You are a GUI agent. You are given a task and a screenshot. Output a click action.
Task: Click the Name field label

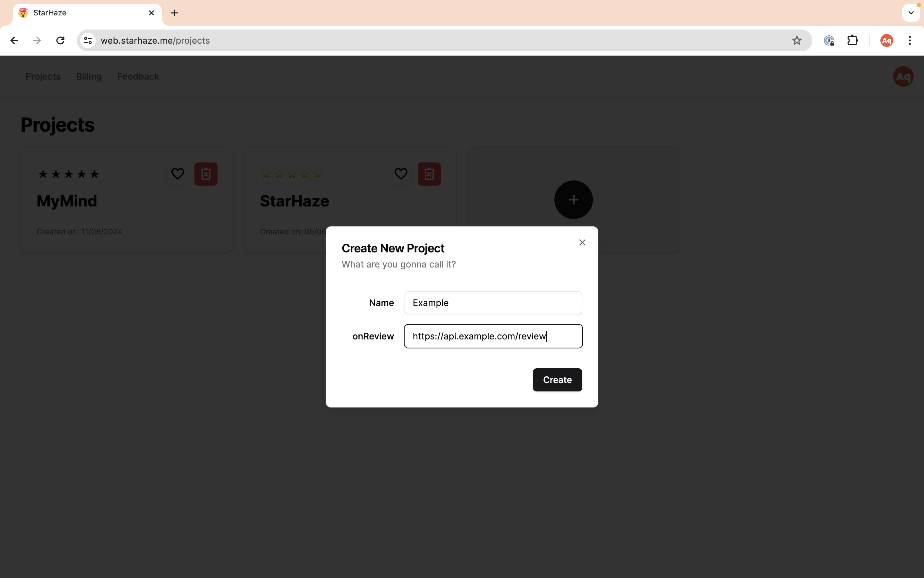[381, 303]
